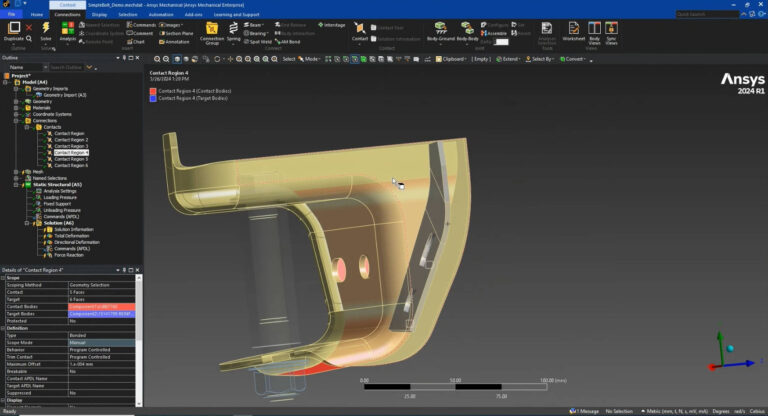Switch to the Automation ribbon tab
Screen dimensions: 768x416
[161, 15]
